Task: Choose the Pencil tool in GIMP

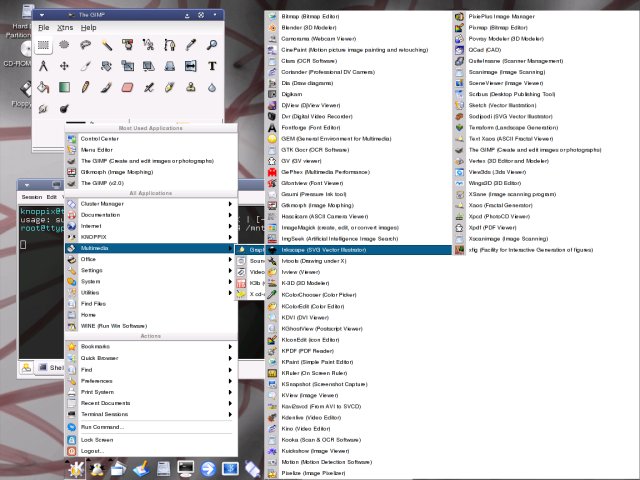Action: pos(85,87)
